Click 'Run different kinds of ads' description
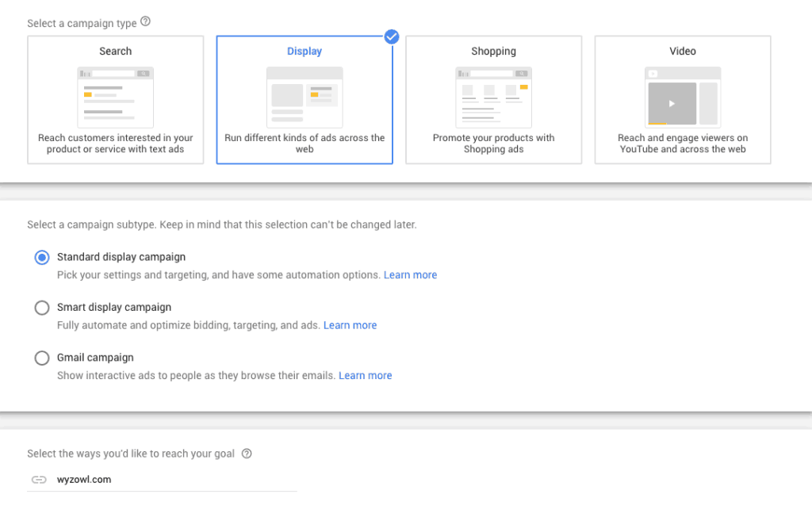Viewport: 812px width, 521px height. [x=304, y=144]
